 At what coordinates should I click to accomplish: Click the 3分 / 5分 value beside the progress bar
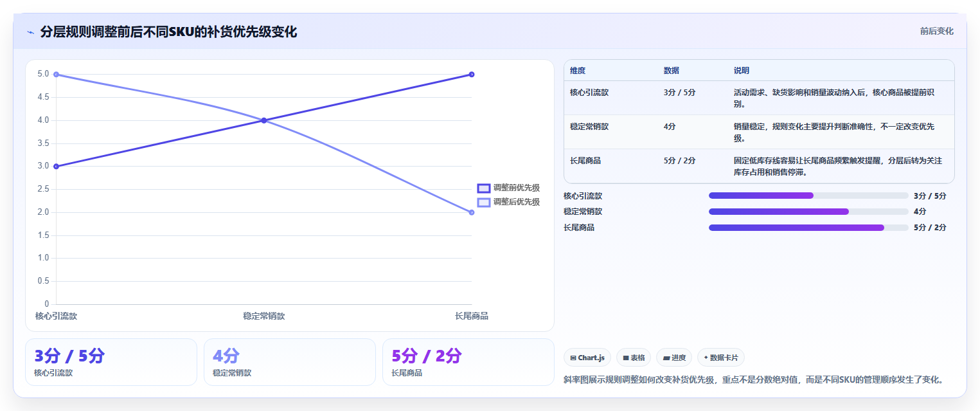[x=930, y=196]
